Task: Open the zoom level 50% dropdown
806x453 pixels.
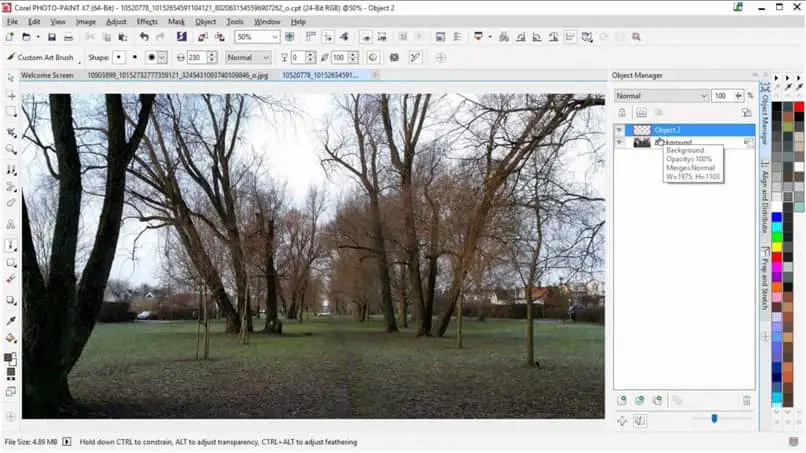Action: [274, 37]
